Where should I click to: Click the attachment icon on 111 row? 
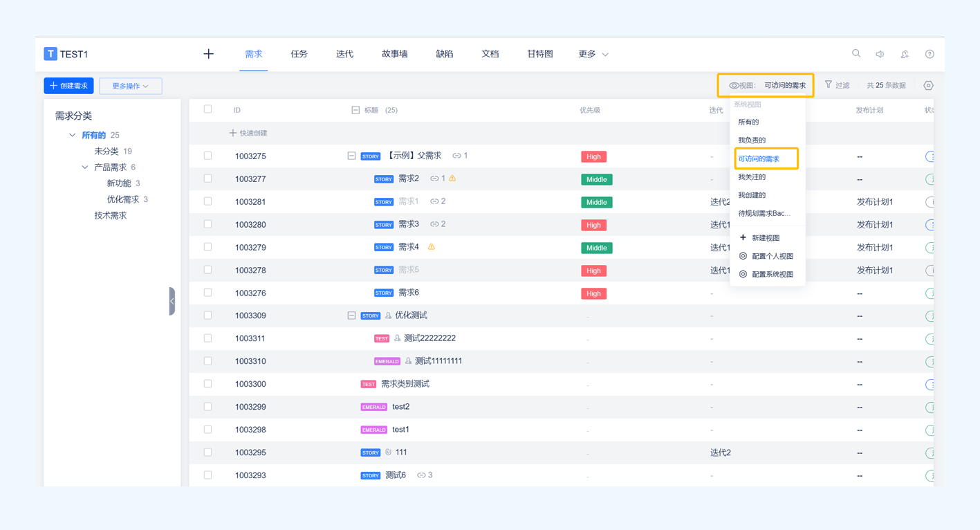coord(389,453)
